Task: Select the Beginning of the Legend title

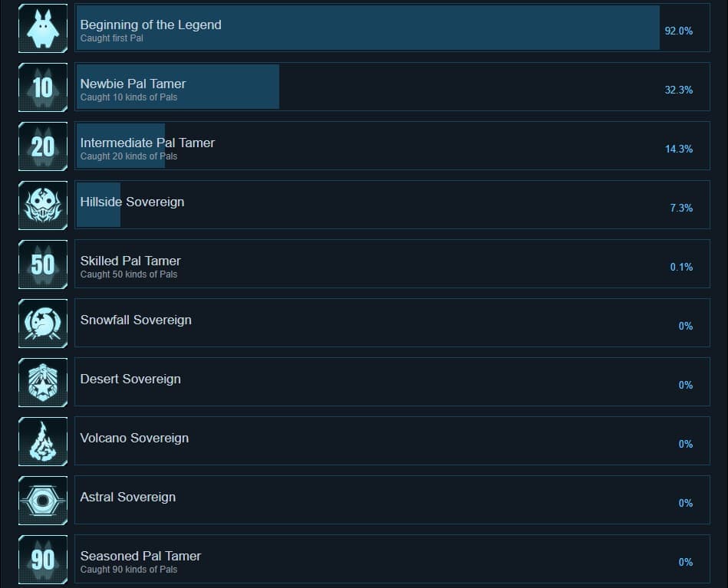Action: 150,25
